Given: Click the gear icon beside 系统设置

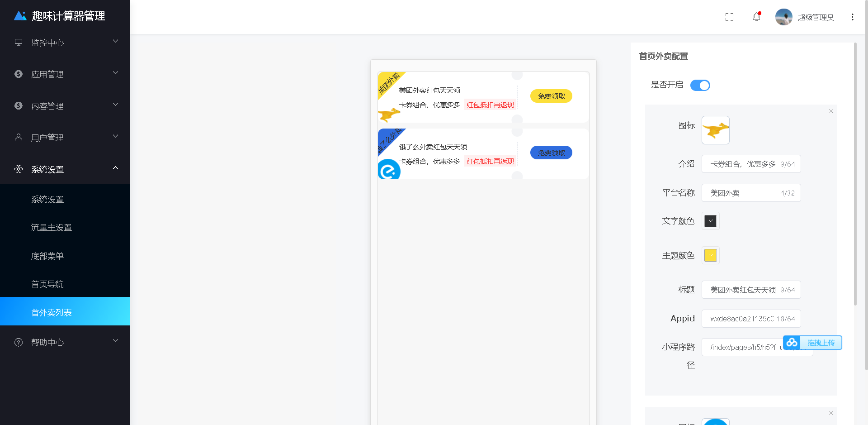Looking at the screenshot, I should pos(19,169).
